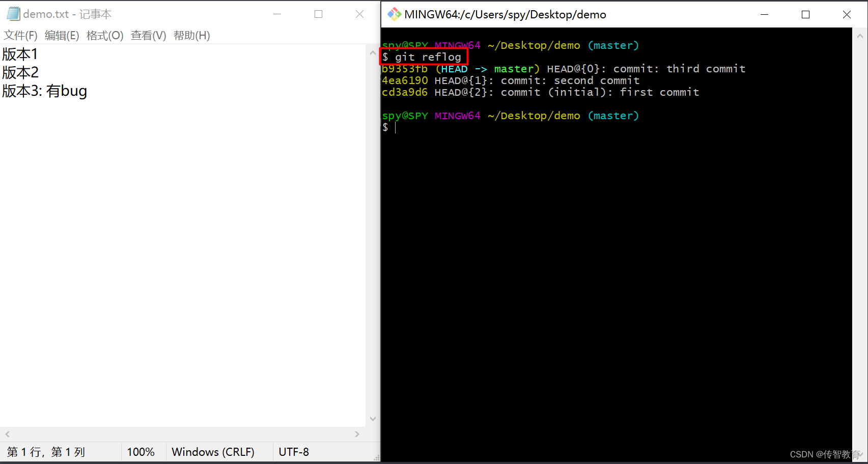868x464 pixels.
Task: Click 第 1 行, 第 1 列 status entry
Action: tap(46, 452)
